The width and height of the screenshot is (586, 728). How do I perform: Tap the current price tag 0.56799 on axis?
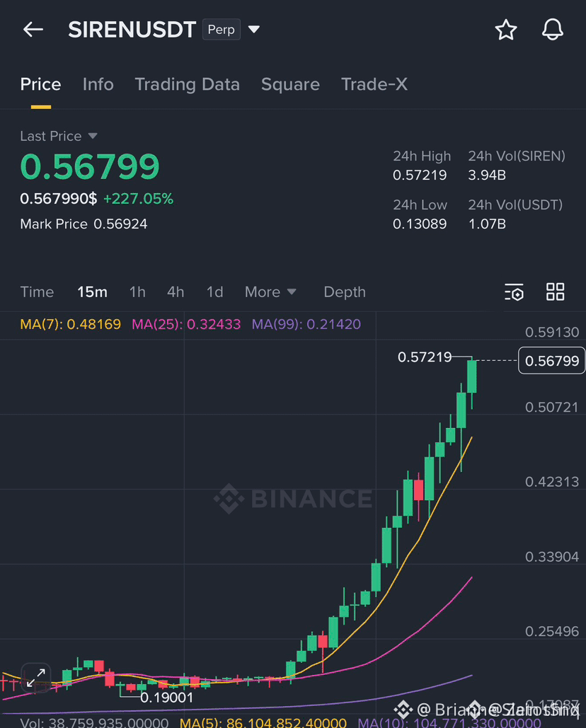pyautogui.click(x=551, y=361)
